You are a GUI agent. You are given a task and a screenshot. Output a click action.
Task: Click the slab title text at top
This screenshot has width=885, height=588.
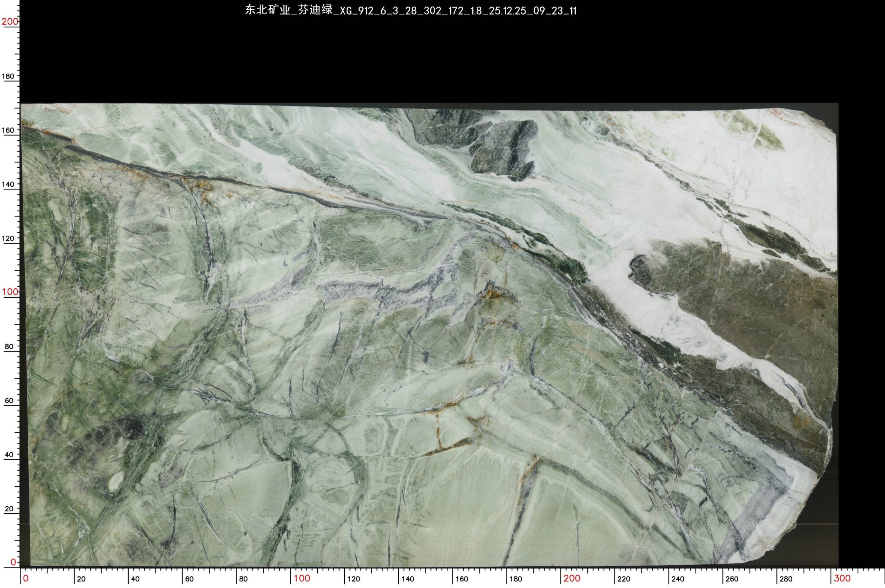[411, 10]
